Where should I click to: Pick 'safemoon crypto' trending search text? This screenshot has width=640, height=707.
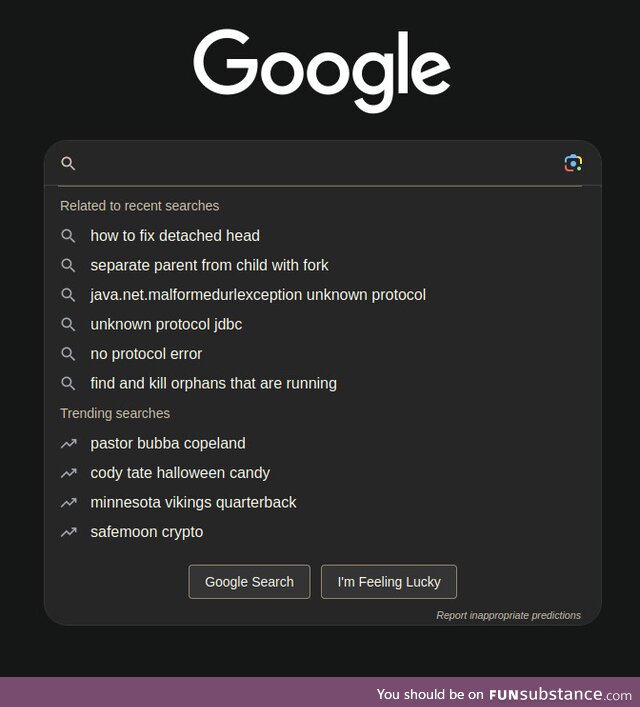pyautogui.click(x=147, y=532)
